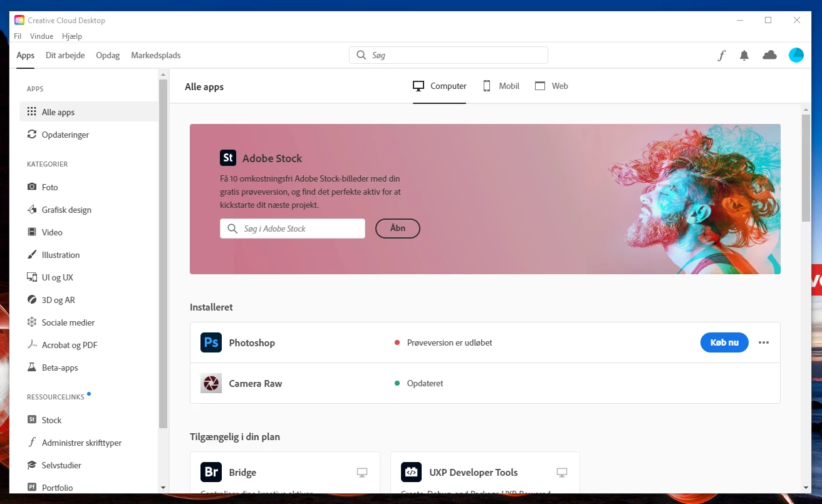This screenshot has width=822, height=504.
Task: Switch to the Opdag tab
Action: coord(108,55)
